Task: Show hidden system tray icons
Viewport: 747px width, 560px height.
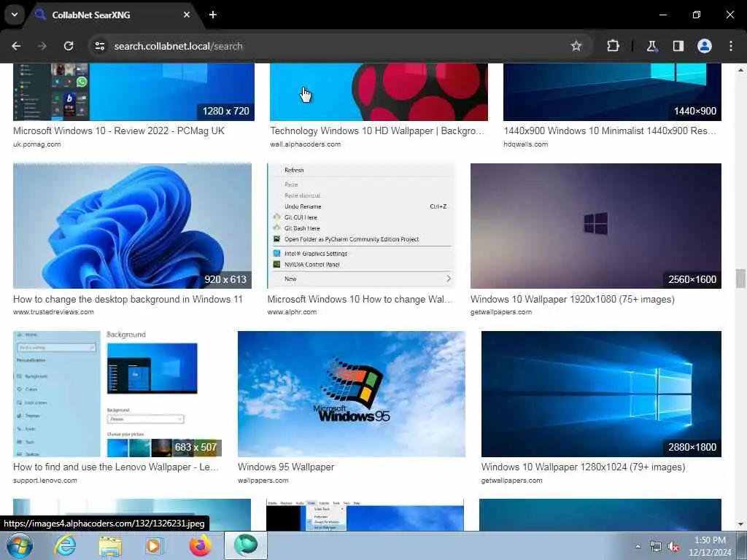Action: (x=638, y=546)
